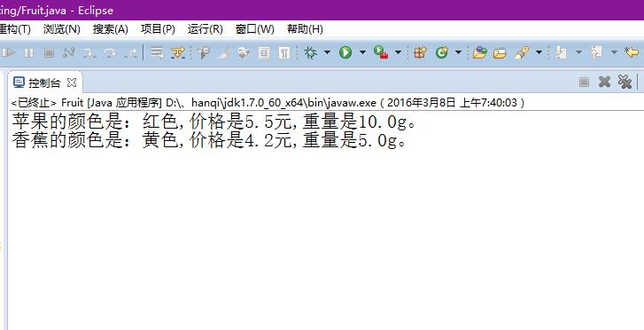This screenshot has height=330, width=644.
Task: Click the Suspend pause icon
Action: [x=28, y=52]
